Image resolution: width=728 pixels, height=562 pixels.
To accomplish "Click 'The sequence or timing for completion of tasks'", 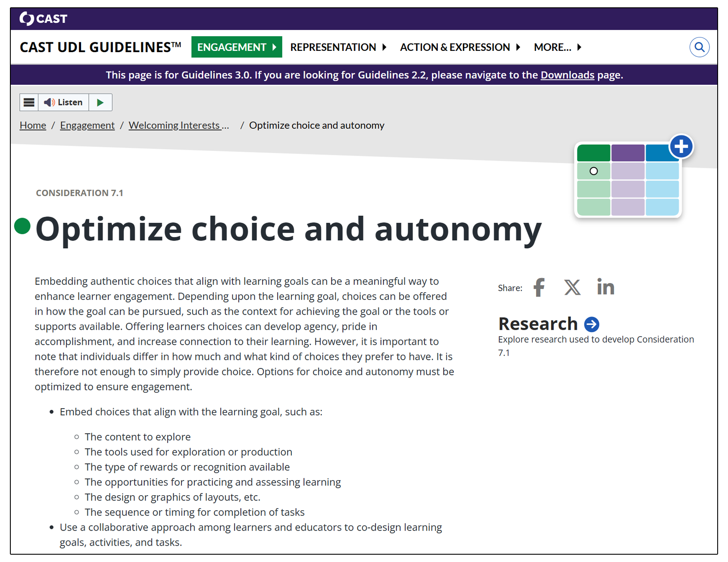I will click(194, 512).
